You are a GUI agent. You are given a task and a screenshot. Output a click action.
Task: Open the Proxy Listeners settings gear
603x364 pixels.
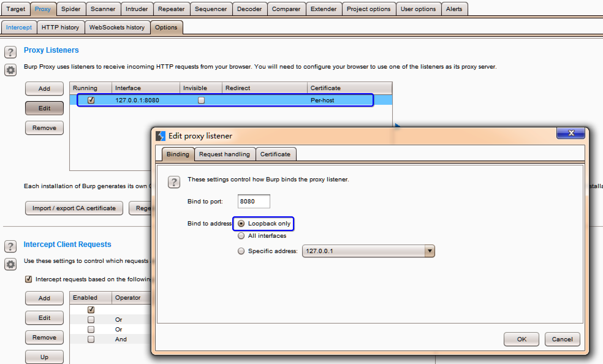tap(10, 70)
